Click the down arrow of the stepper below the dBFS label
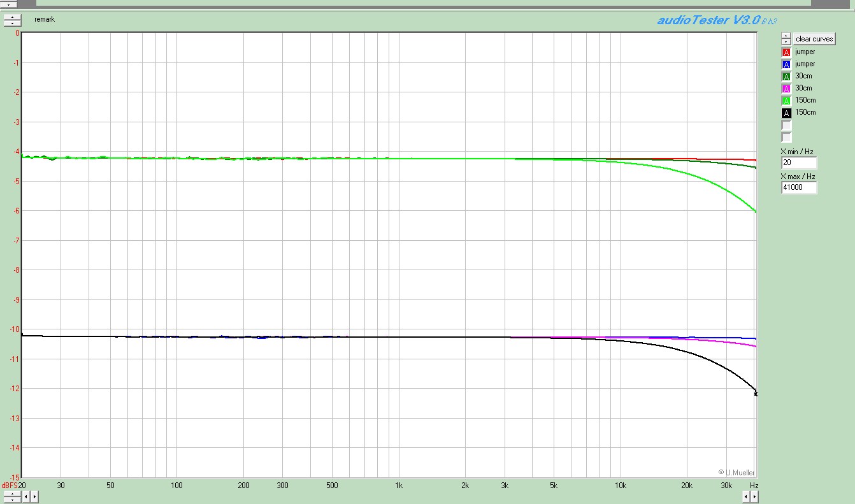This screenshot has width=855, height=504. point(12,499)
